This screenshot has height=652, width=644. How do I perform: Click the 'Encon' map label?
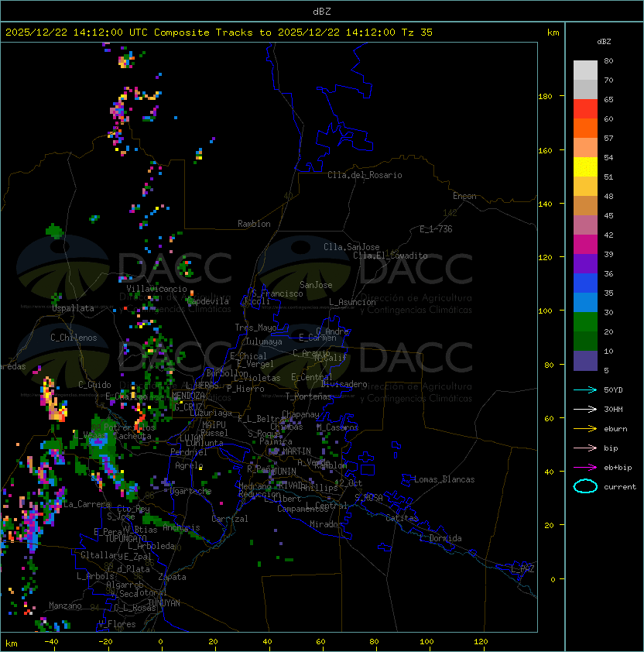[x=465, y=196]
